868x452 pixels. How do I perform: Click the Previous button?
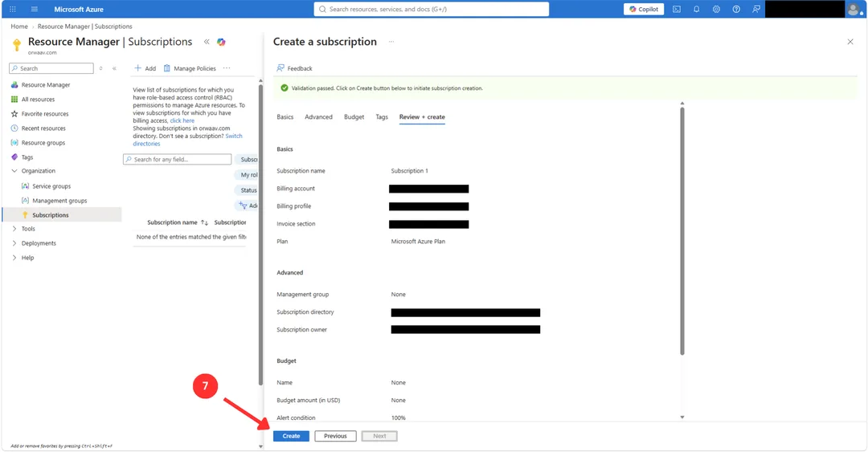pyautogui.click(x=335, y=436)
